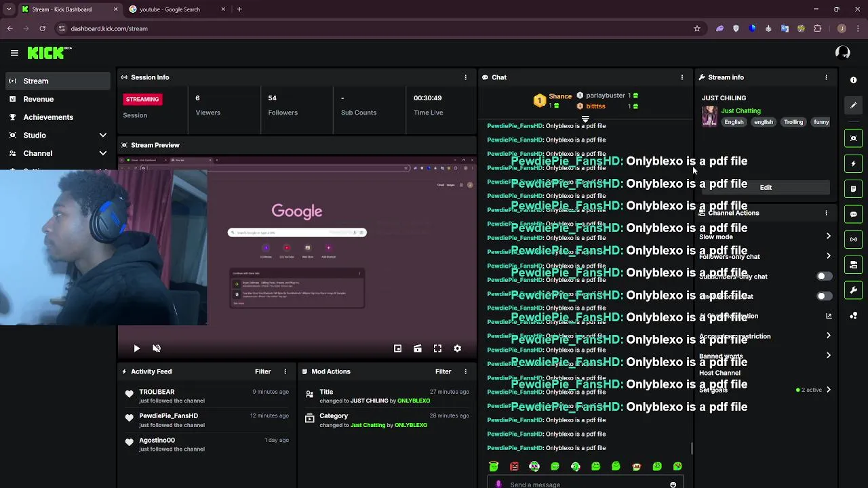Reload the browser page
Screen dimensions: 868x488
tap(42, 28)
